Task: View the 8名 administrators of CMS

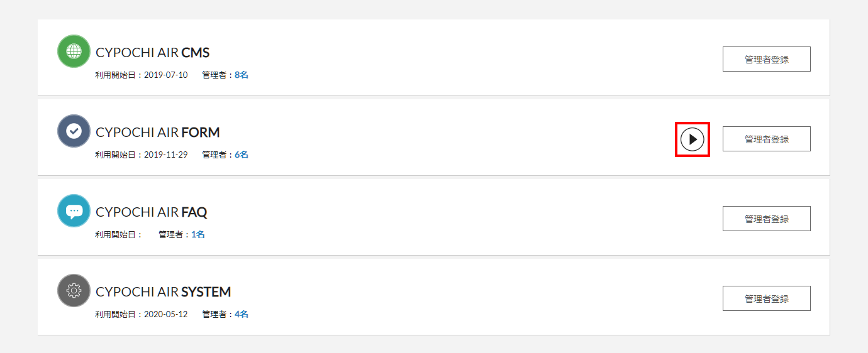Action: [x=242, y=75]
